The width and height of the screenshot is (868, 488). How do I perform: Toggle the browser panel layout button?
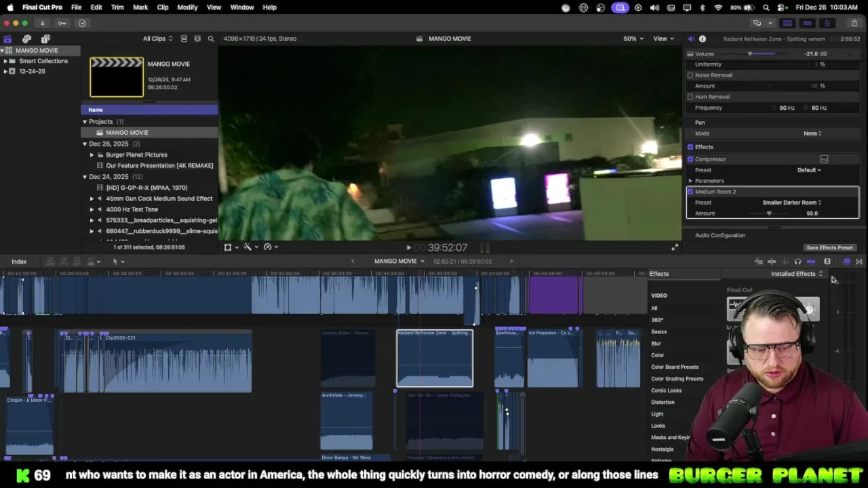(x=787, y=23)
